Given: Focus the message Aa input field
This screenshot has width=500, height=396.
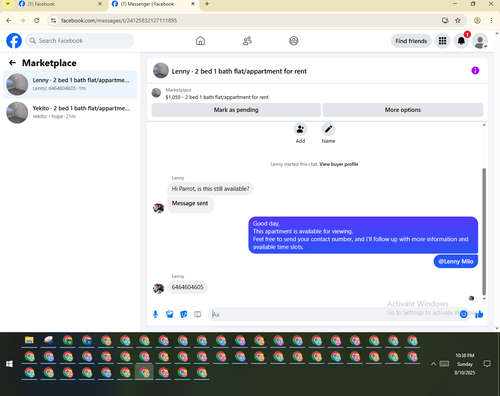Looking at the screenshot, I should pos(333,314).
